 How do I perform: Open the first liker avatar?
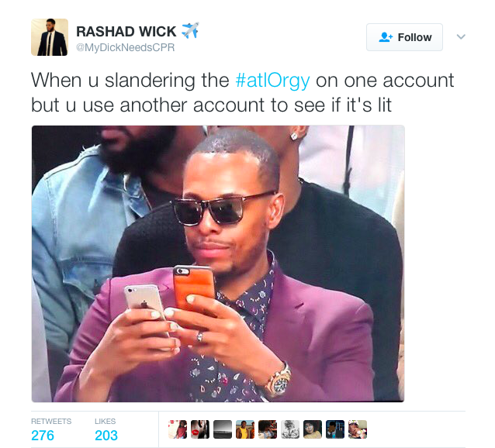[x=178, y=429]
